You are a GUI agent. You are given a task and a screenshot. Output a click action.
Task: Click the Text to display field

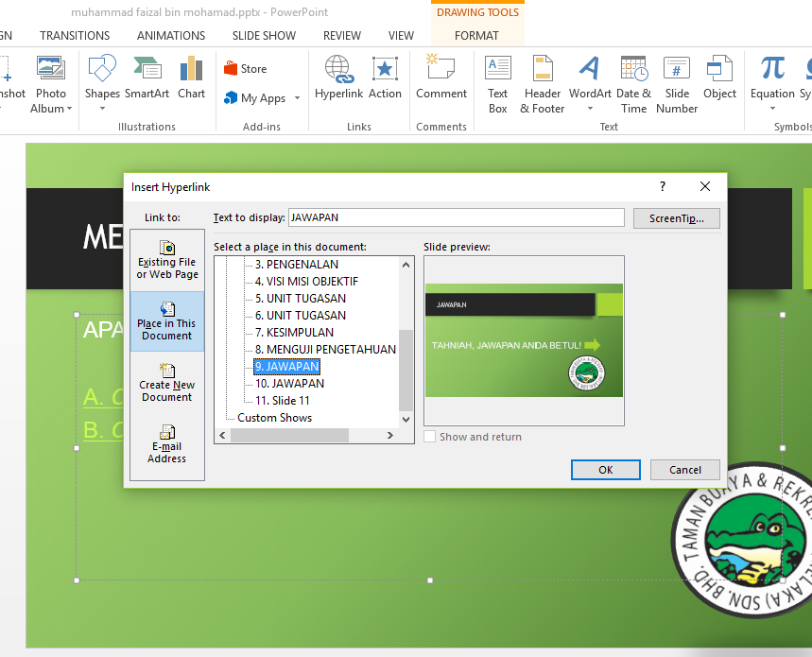(x=457, y=217)
